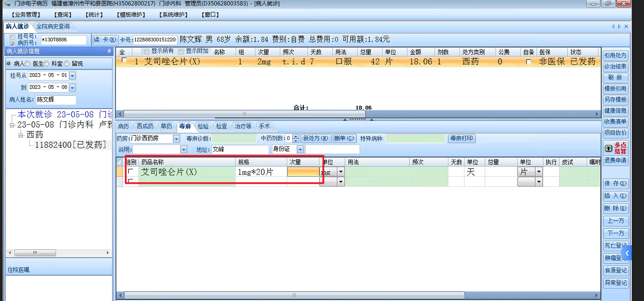Enable the 显示所有 checkbox
Screen dimensions: 644x301
click(146, 52)
